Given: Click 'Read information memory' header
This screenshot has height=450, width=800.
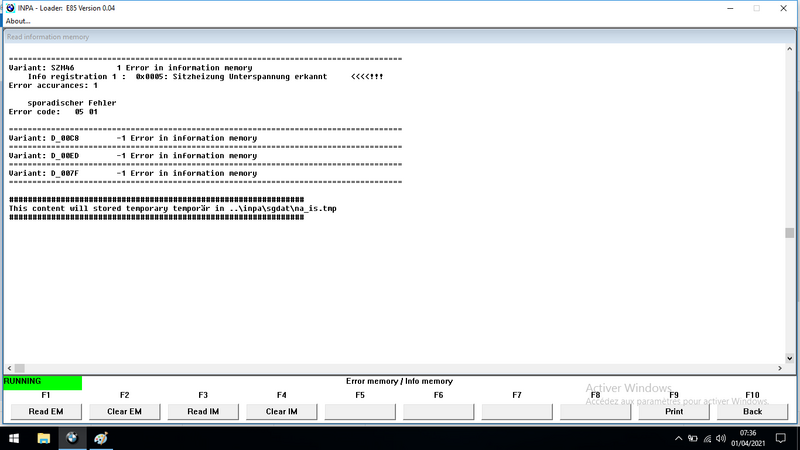Looking at the screenshot, I should pyautogui.click(x=48, y=37).
